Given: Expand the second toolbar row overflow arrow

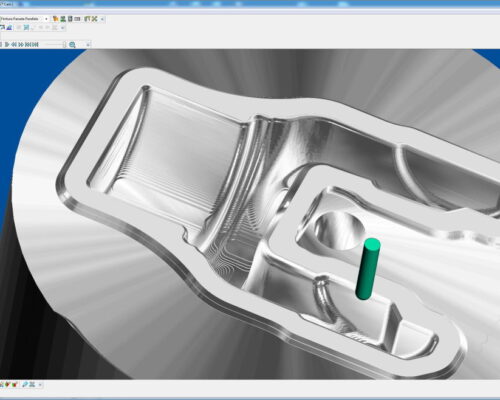Looking at the screenshot, I should 62,28.
